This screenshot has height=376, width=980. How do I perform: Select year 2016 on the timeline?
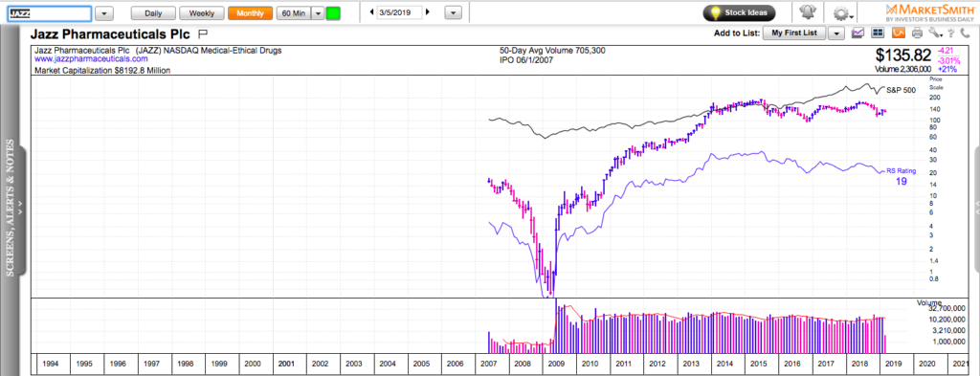tap(793, 363)
